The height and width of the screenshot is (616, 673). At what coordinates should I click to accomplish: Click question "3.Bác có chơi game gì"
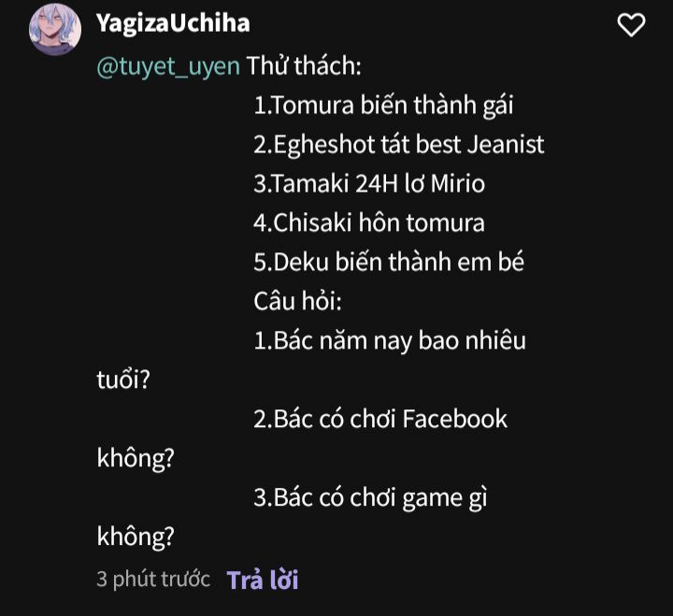point(370,498)
